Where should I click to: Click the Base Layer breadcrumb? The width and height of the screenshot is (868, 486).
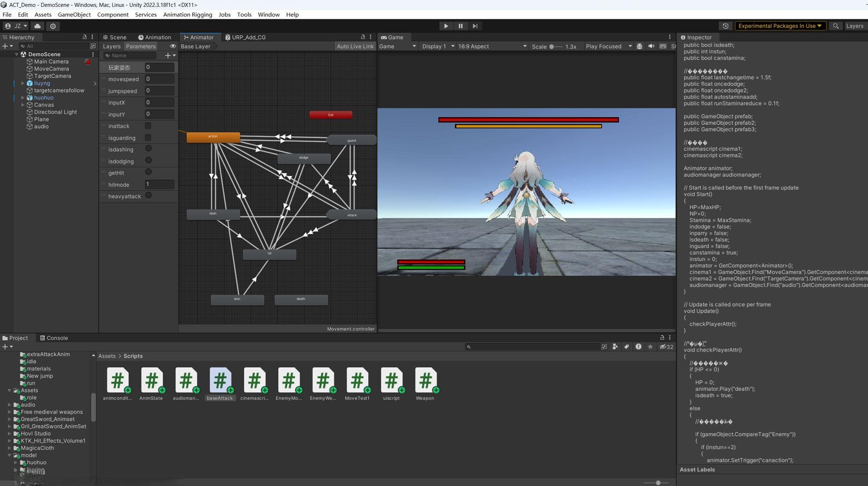(x=196, y=46)
